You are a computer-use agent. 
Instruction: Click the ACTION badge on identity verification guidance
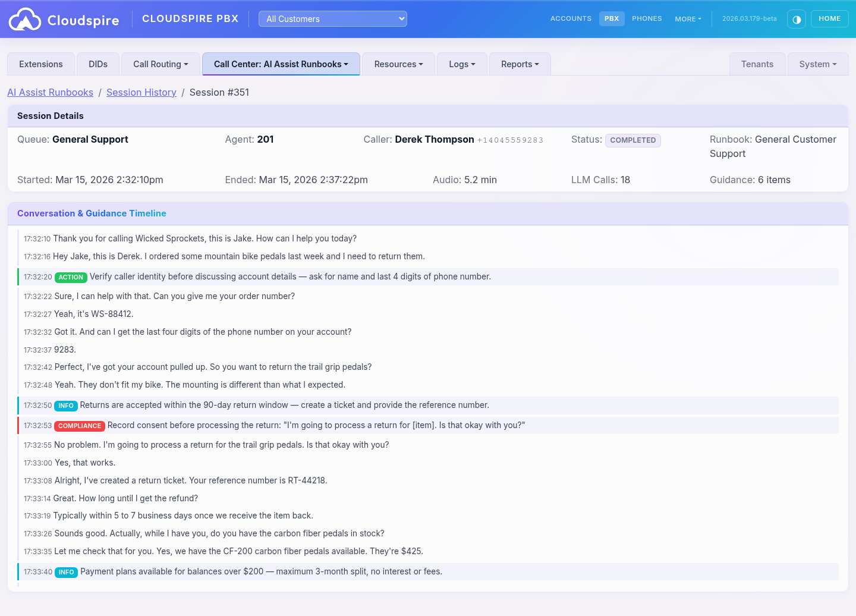pyautogui.click(x=71, y=277)
